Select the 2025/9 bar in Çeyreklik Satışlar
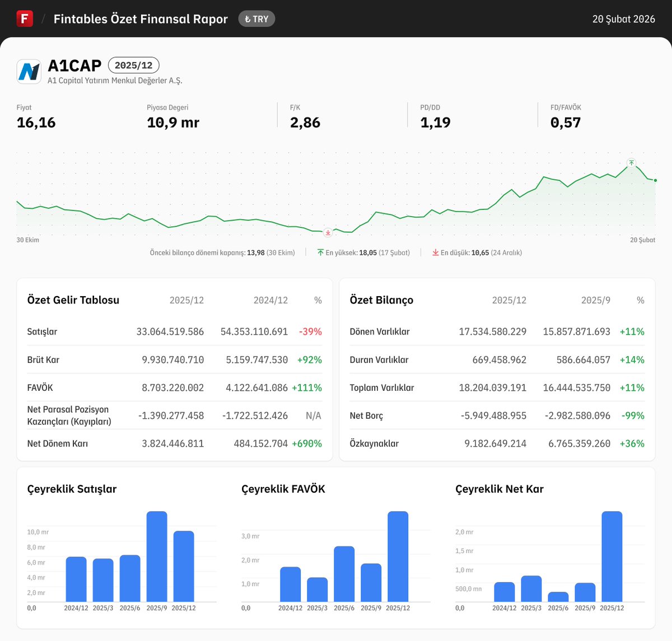This screenshot has width=672, height=641. [157, 557]
